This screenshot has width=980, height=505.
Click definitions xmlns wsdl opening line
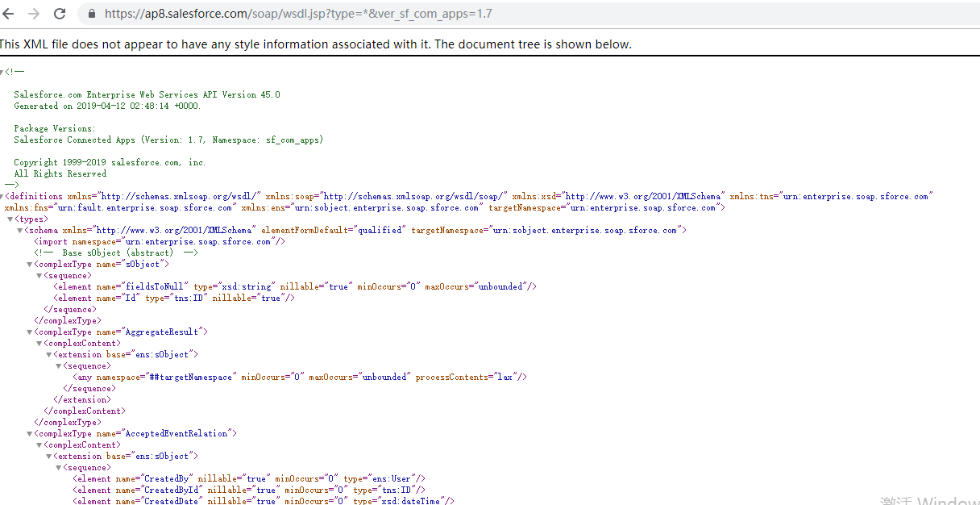[470, 196]
